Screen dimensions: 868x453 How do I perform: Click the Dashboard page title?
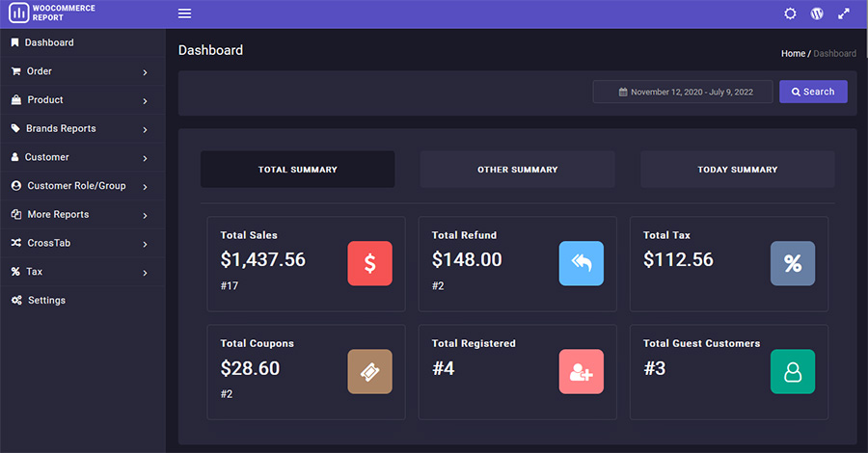tap(210, 50)
